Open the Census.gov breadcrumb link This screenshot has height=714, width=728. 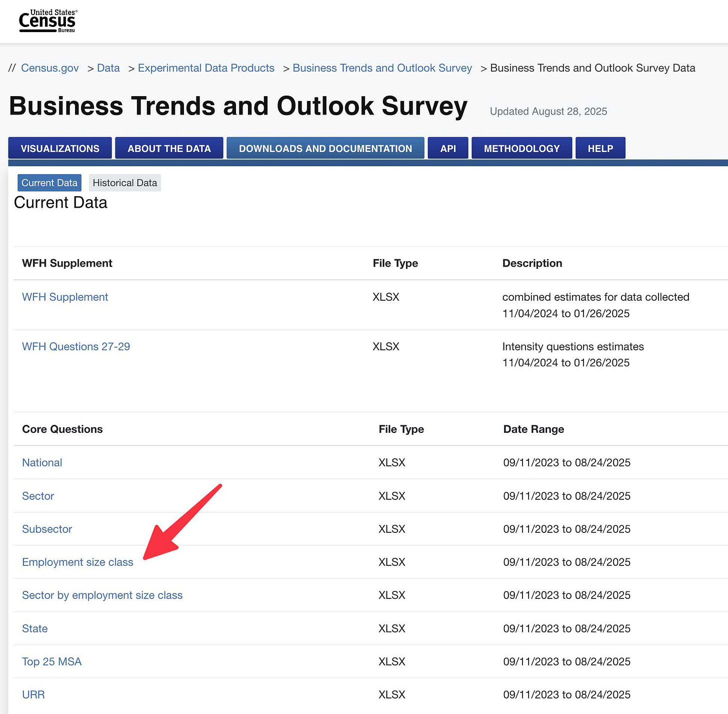49,68
